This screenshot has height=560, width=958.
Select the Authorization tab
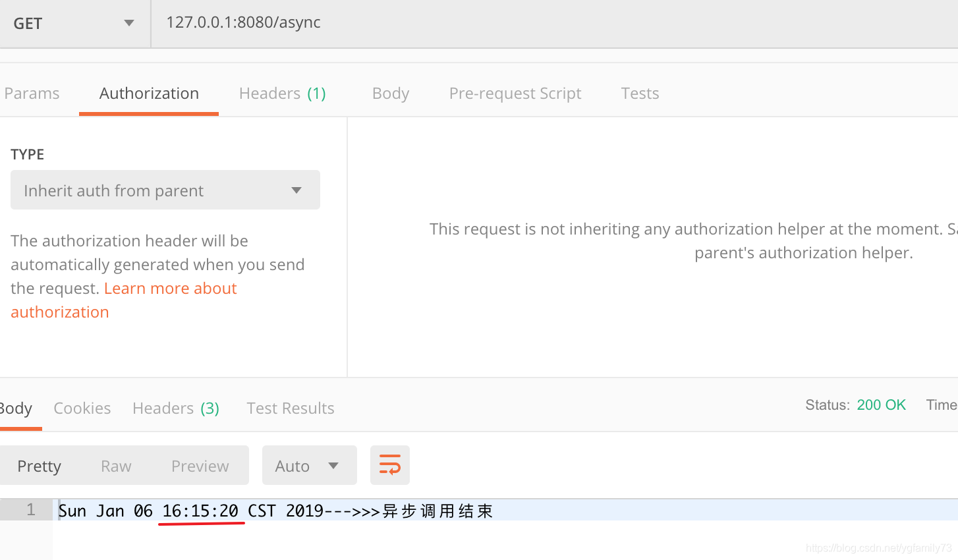coord(149,94)
